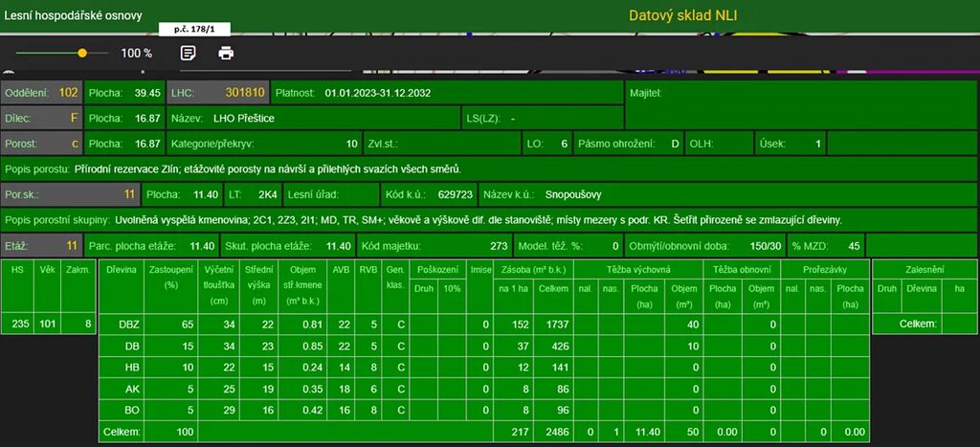
Task: Click the Zalesnění Celkem cell
Action: coord(917,324)
